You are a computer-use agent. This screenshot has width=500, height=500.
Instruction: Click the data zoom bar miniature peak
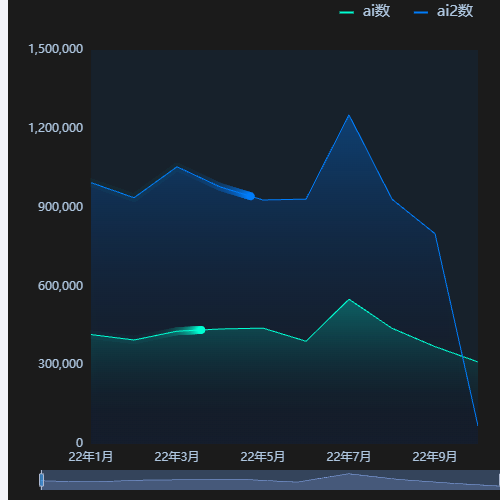pos(349,473)
